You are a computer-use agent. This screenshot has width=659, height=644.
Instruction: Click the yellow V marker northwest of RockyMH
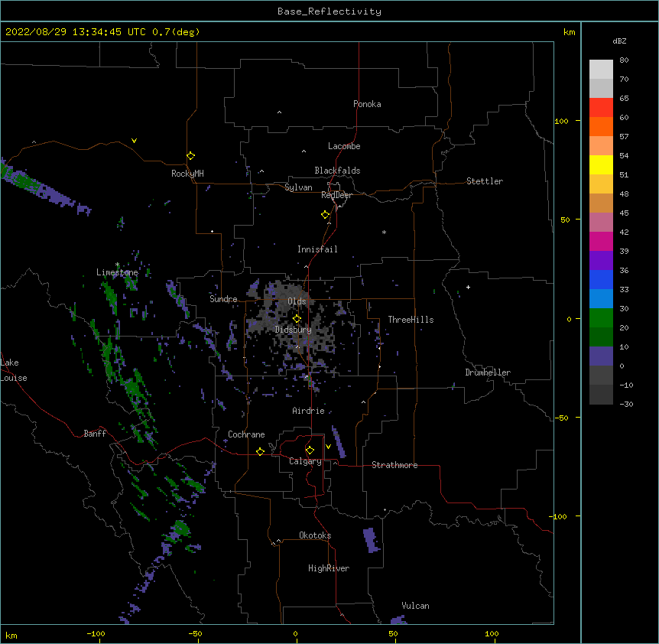134,141
